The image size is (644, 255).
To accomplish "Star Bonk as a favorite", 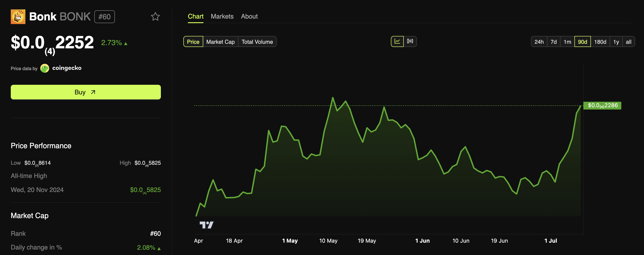I will tap(155, 16).
